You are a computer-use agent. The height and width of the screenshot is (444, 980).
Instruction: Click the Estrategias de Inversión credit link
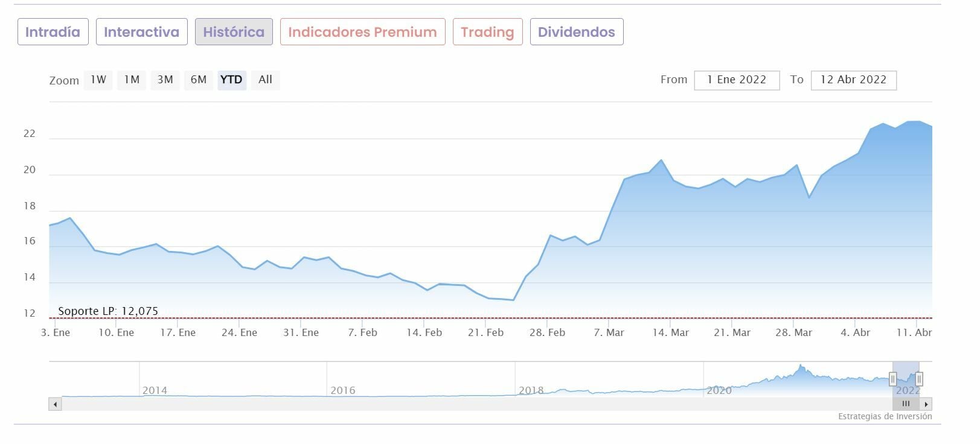pyautogui.click(x=885, y=416)
